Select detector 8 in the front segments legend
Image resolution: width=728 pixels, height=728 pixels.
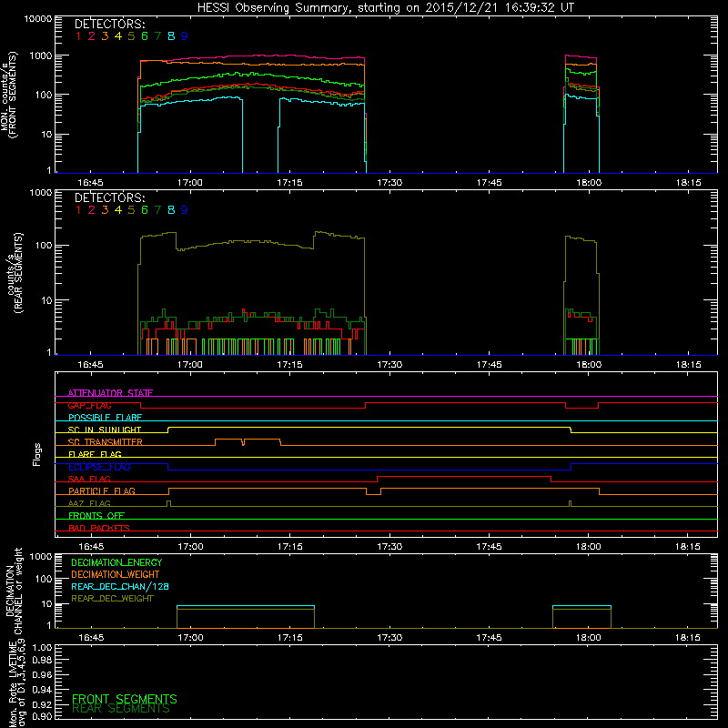click(171, 36)
